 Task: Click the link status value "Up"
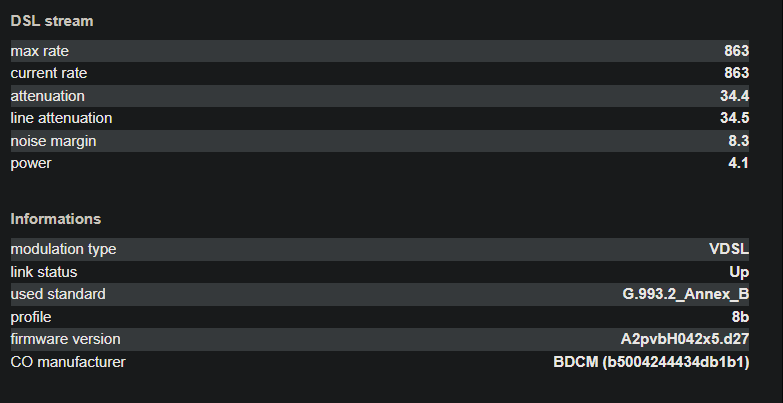point(740,272)
